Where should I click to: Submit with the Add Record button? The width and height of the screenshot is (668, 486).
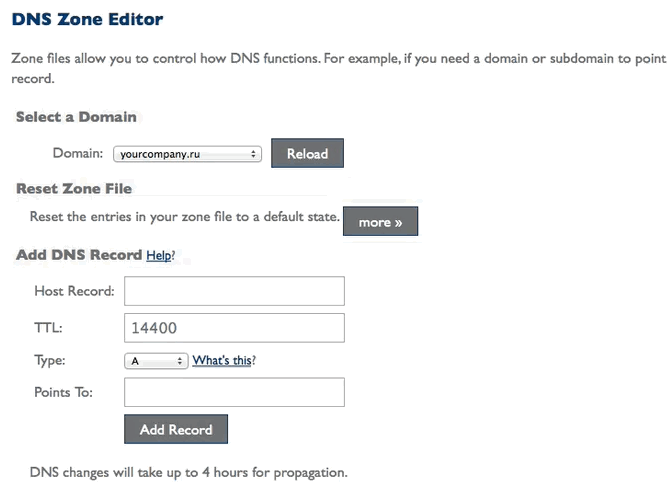point(176,430)
